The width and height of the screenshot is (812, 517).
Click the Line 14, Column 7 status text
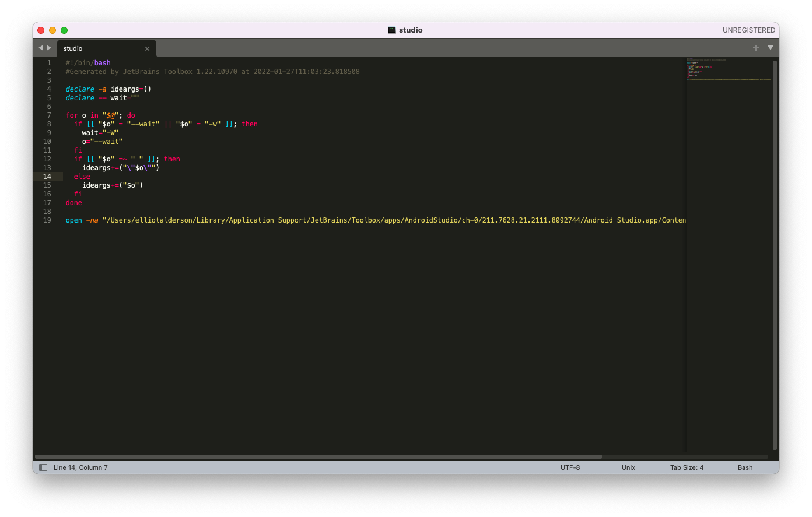pyautogui.click(x=80, y=467)
